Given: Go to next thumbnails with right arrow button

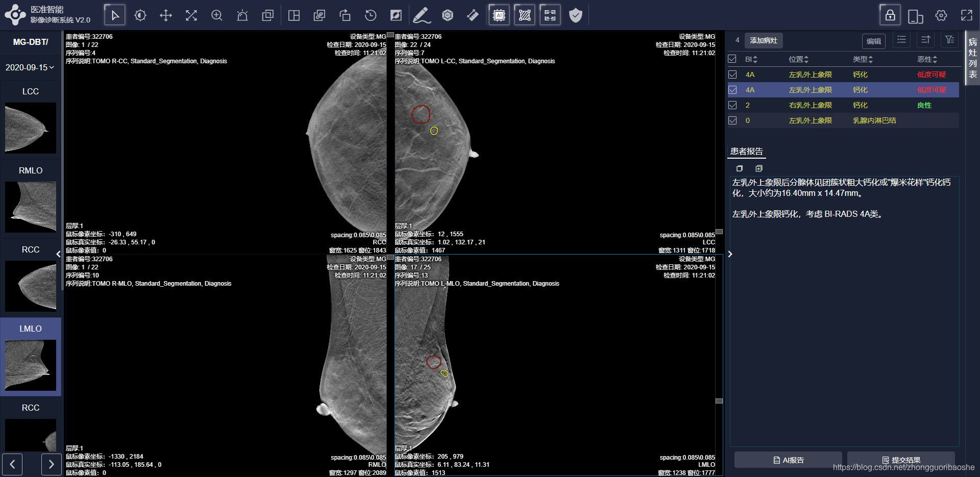Looking at the screenshot, I should point(51,464).
